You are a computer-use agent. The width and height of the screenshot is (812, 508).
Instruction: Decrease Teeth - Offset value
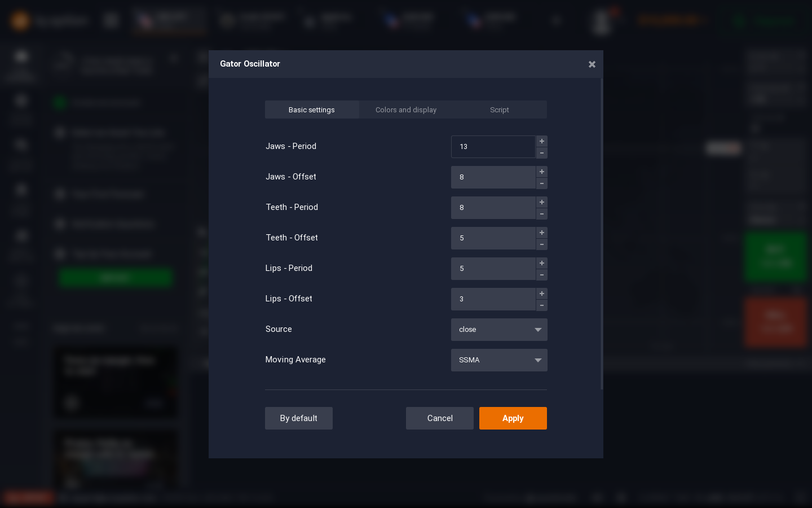[x=542, y=244]
